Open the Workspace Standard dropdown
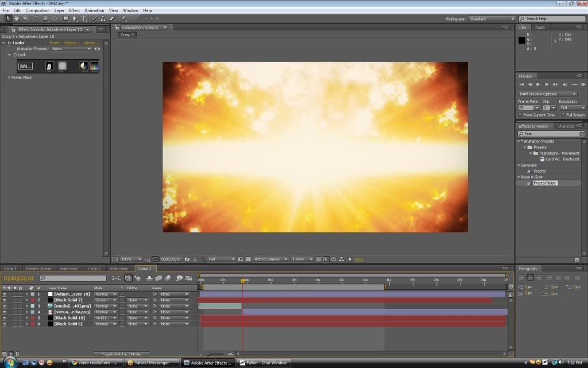This screenshot has width=588, height=368. coord(492,19)
